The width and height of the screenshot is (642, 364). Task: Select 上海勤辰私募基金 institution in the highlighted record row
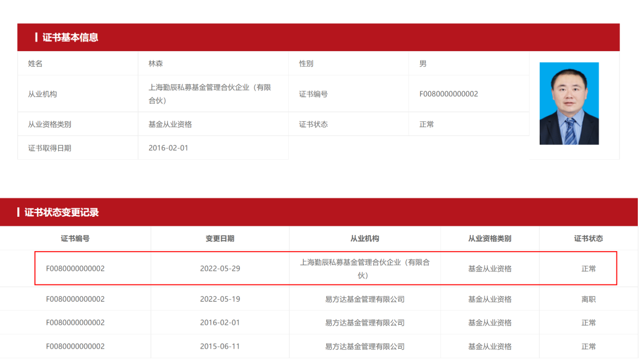[364, 268]
